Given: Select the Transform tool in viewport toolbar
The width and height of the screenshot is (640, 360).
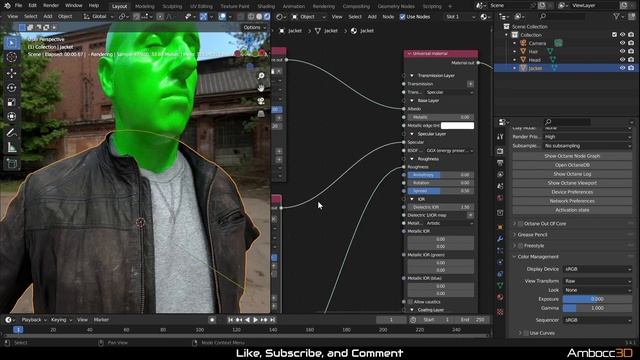Looking at the screenshot, I should pyautogui.click(x=11, y=117).
